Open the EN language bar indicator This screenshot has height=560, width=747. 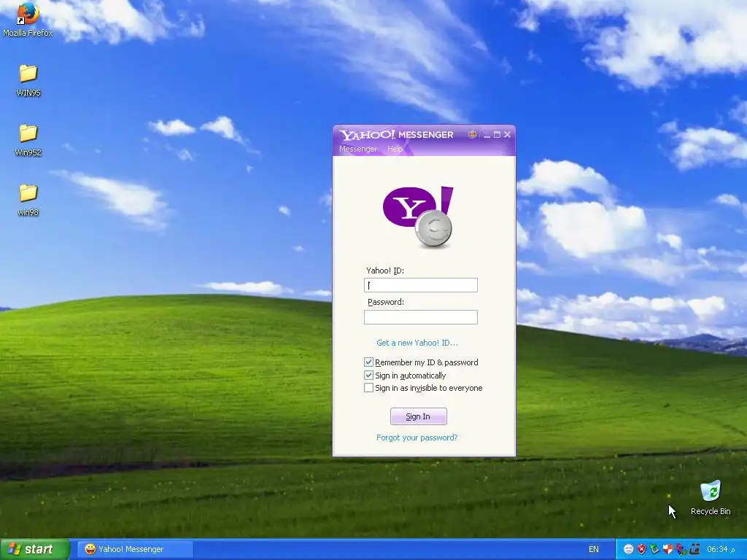(594, 549)
